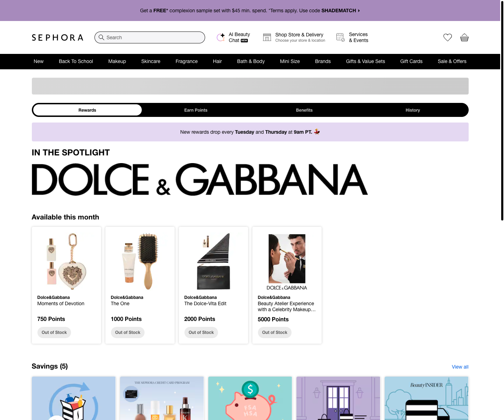Open The Dolce-Vita Edit product image

213,261
